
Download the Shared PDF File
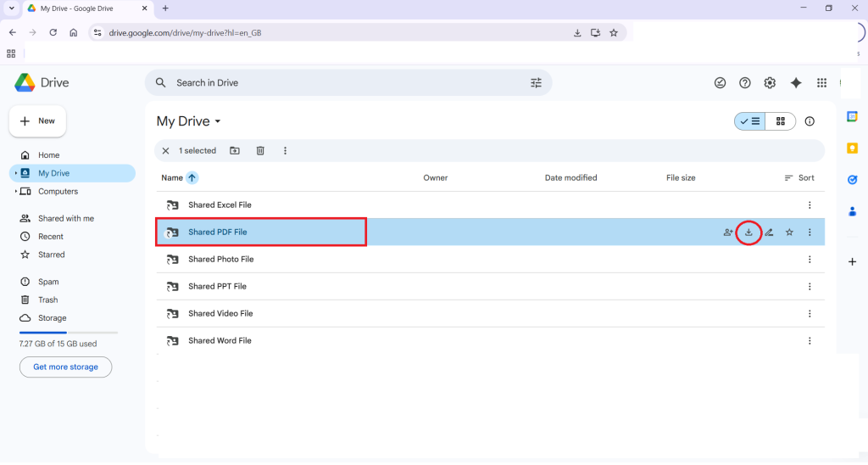pos(748,232)
